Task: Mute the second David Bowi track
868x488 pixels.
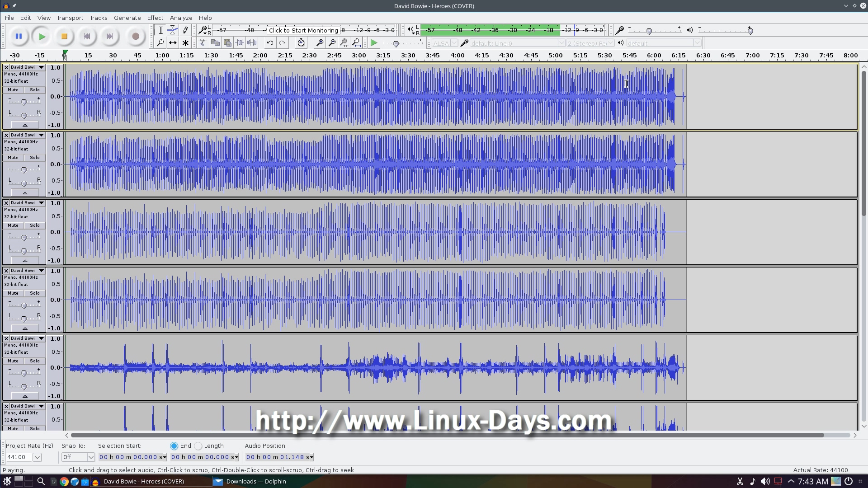Action: (13, 158)
